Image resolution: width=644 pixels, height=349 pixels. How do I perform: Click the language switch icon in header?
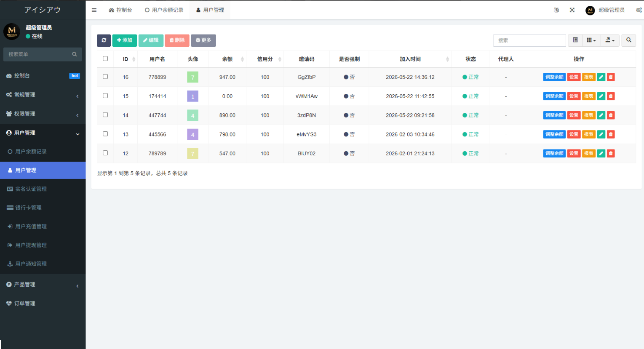click(556, 10)
